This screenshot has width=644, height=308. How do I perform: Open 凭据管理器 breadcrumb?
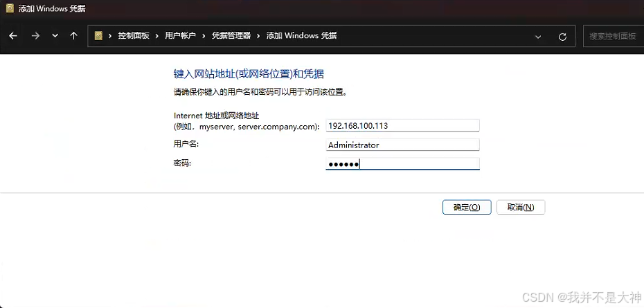(x=231, y=36)
